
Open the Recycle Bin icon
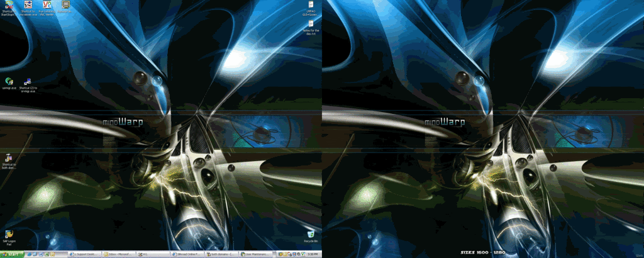(311, 236)
